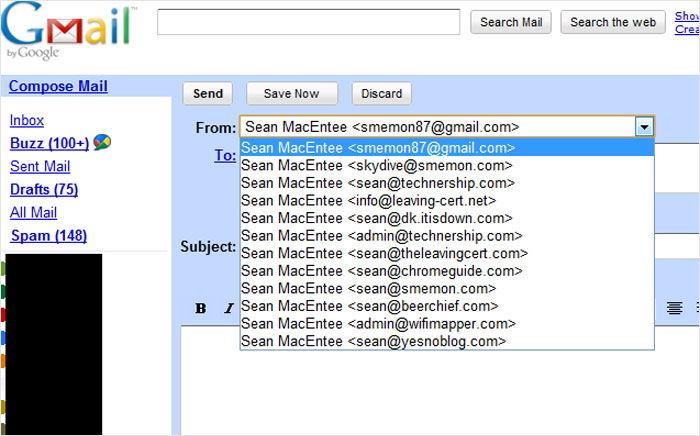Screen dimensions: 700x436
Task: Click the Buzz speech bubble icon
Action: point(102,143)
